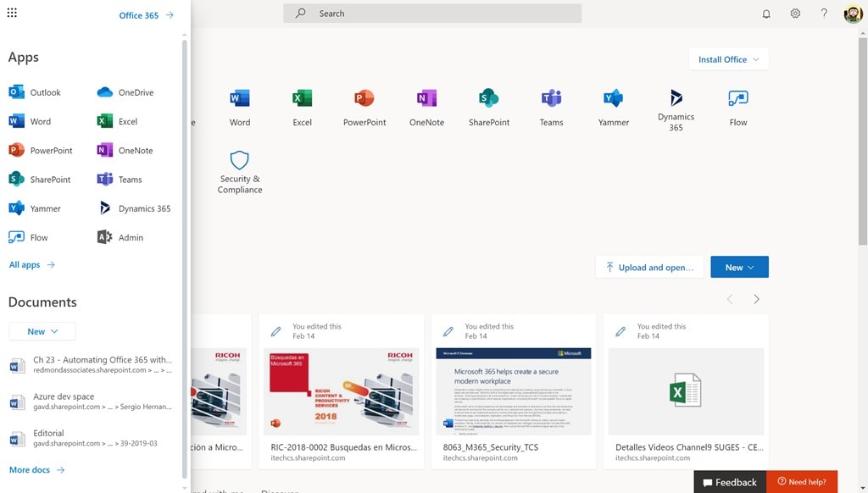This screenshot has height=493, width=868.
Task: Click the Need help? button
Action: (802, 482)
